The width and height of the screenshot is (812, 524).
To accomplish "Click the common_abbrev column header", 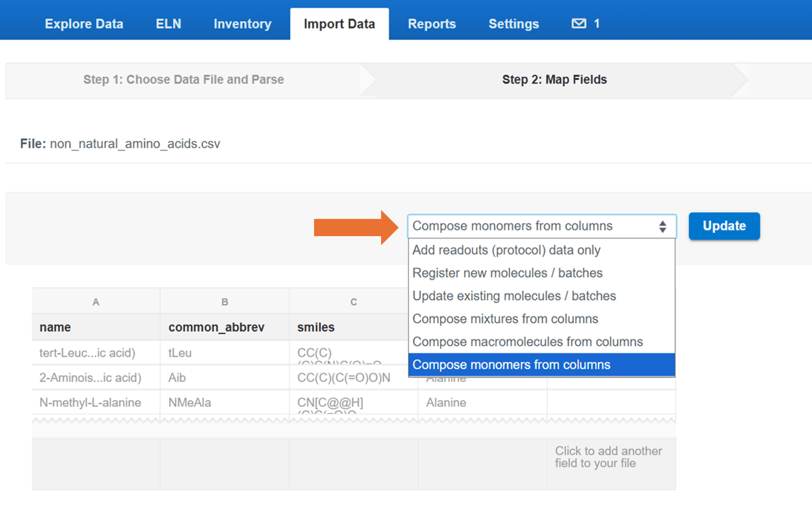I will [216, 328].
